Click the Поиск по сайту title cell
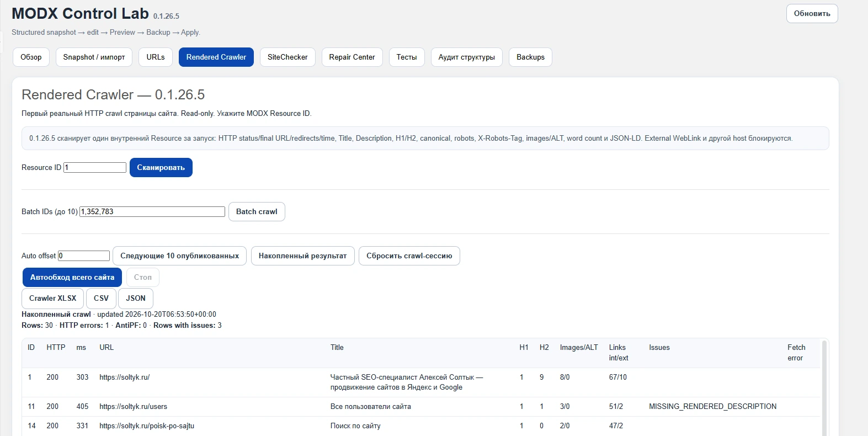The width and height of the screenshot is (868, 436). [x=355, y=426]
